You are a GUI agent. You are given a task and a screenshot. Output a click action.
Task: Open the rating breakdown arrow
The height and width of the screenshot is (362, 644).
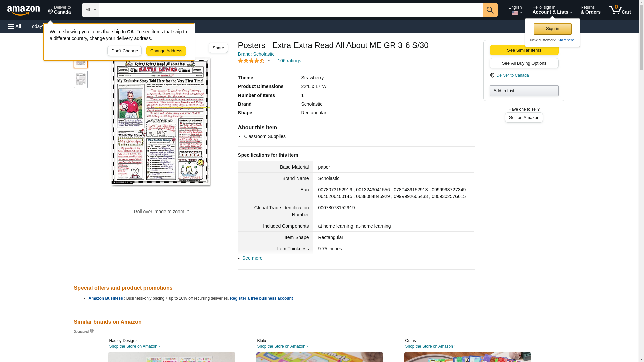pos(269,61)
